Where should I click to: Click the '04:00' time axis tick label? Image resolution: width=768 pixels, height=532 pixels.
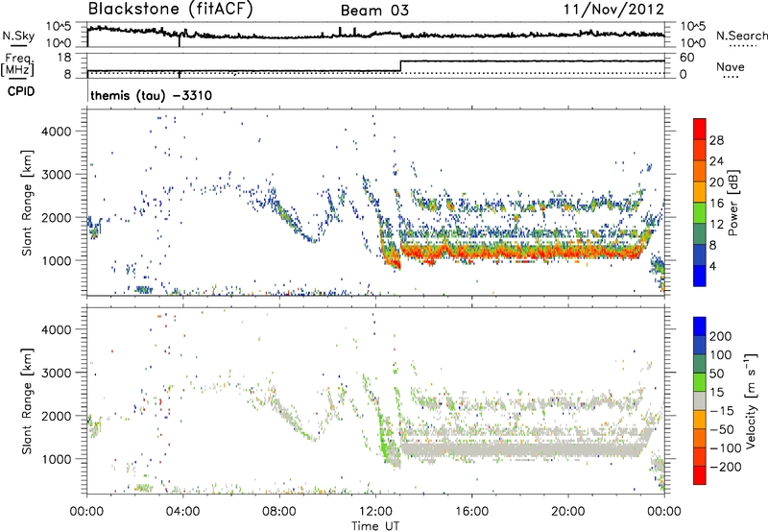tap(183, 512)
